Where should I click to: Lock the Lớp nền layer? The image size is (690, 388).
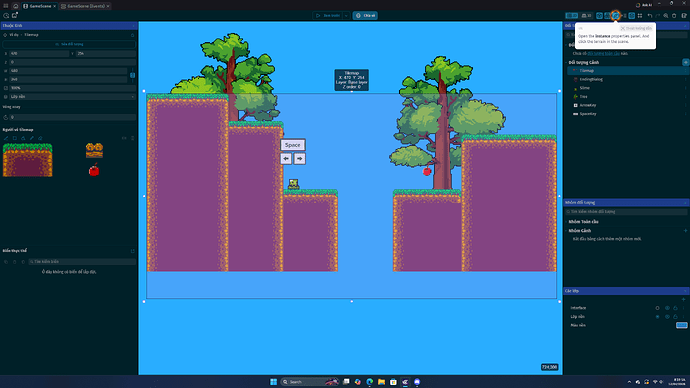click(675, 317)
